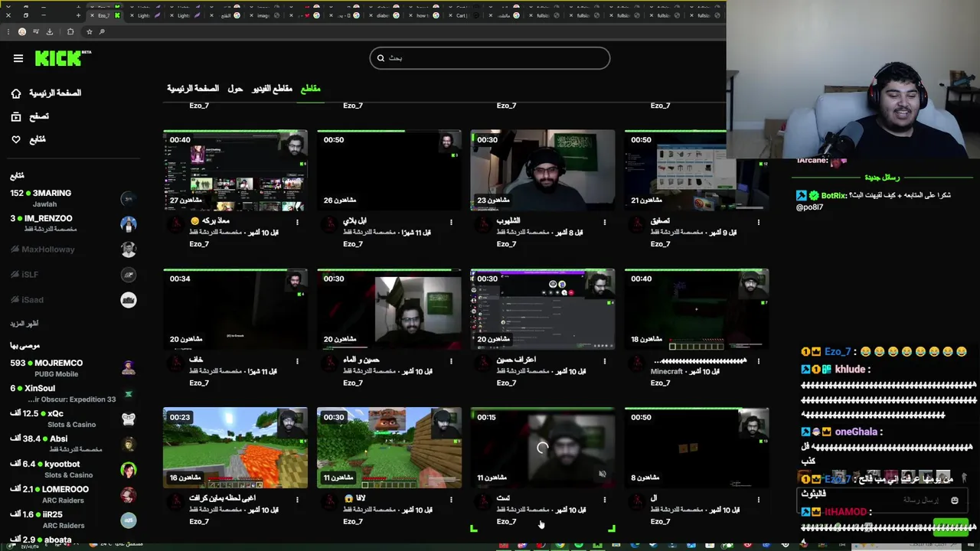The image size is (980, 551).
Task: Click iSaad channel avatar in sidebar
Action: tap(129, 300)
